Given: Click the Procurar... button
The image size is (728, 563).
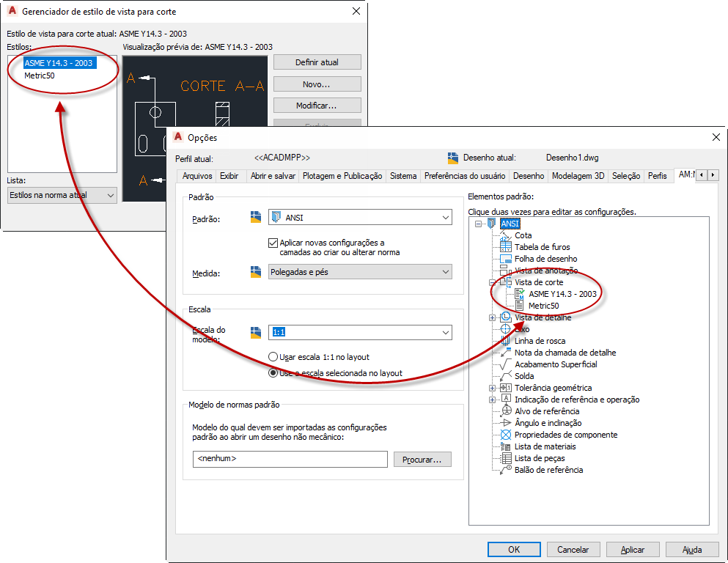Looking at the screenshot, I should pos(422,460).
